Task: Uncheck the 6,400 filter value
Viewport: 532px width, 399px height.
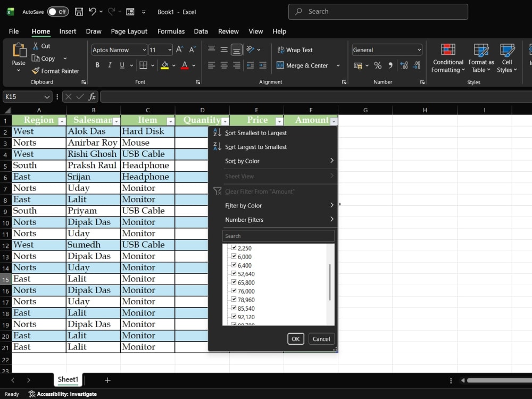Action: (x=234, y=264)
